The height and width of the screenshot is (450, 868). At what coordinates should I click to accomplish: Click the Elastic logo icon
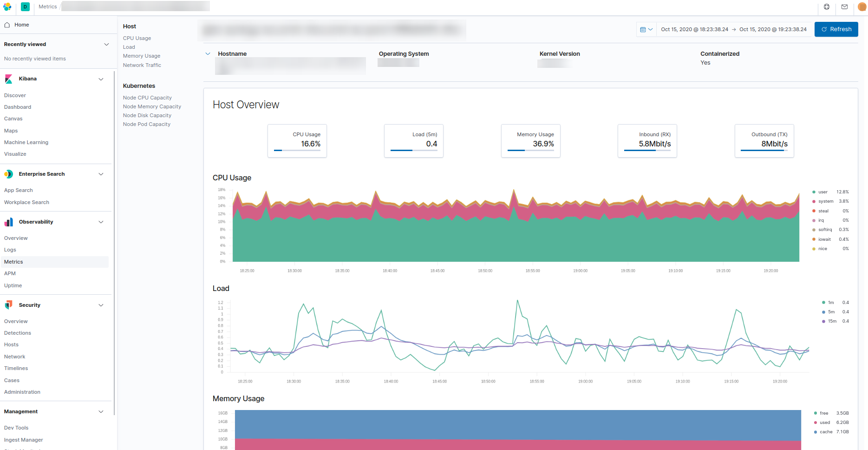[x=7, y=7]
